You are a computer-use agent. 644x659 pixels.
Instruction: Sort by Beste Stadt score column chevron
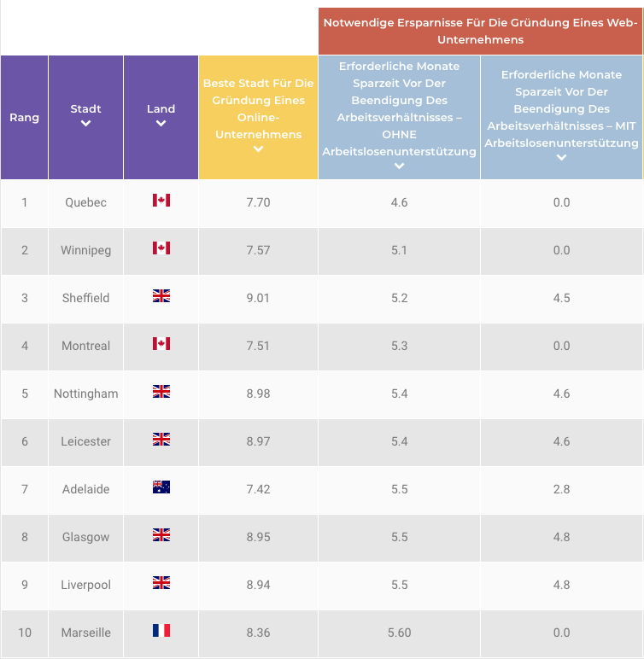tap(258, 149)
